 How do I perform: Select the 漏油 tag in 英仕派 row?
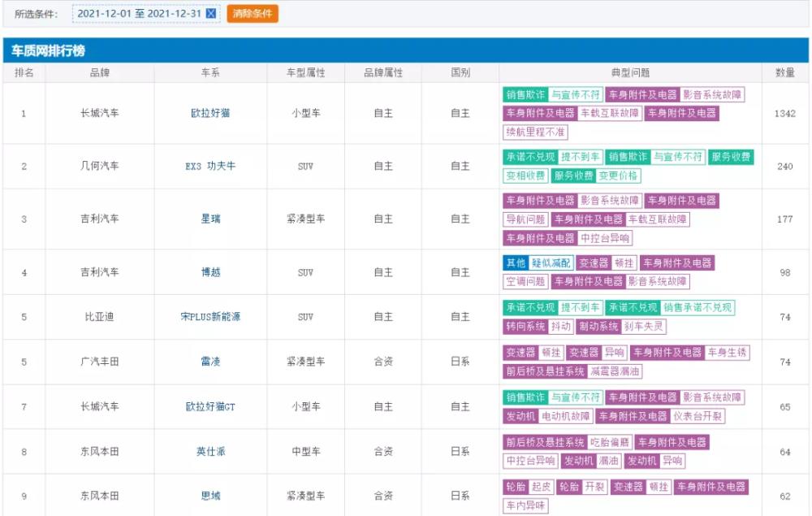(x=608, y=461)
